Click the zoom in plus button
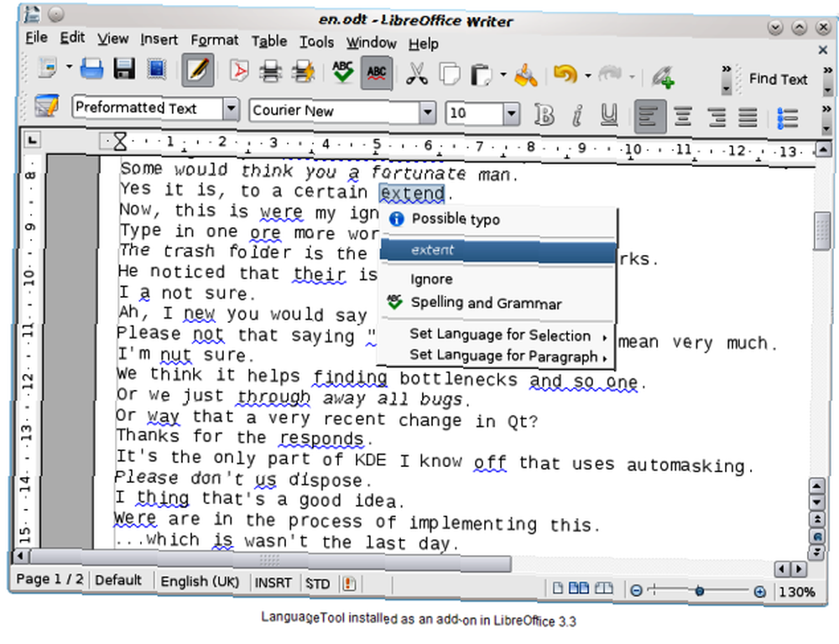This screenshot has width=839, height=644. pos(759,591)
